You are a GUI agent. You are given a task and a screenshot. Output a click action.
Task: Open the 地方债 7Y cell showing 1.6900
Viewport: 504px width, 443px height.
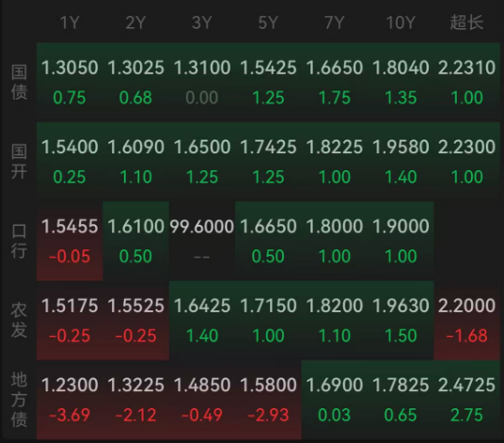335,400
